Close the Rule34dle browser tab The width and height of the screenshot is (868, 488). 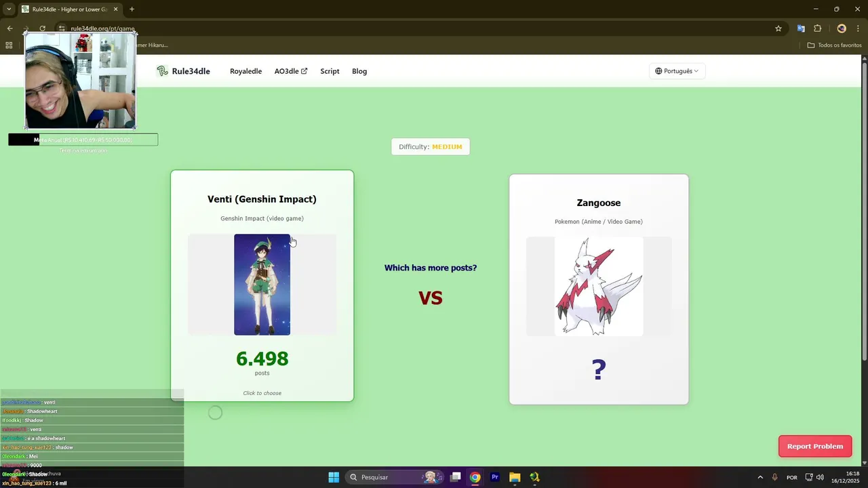coord(116,9)
